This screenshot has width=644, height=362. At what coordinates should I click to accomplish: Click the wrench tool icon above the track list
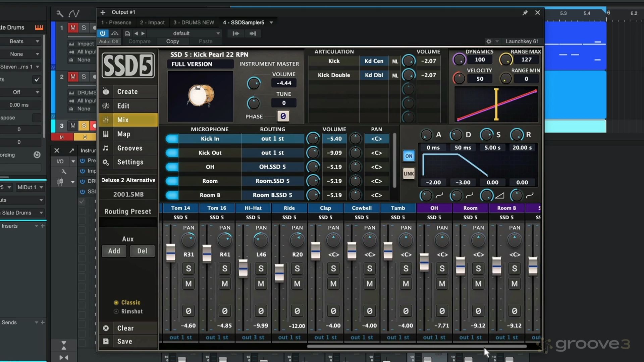60,14
